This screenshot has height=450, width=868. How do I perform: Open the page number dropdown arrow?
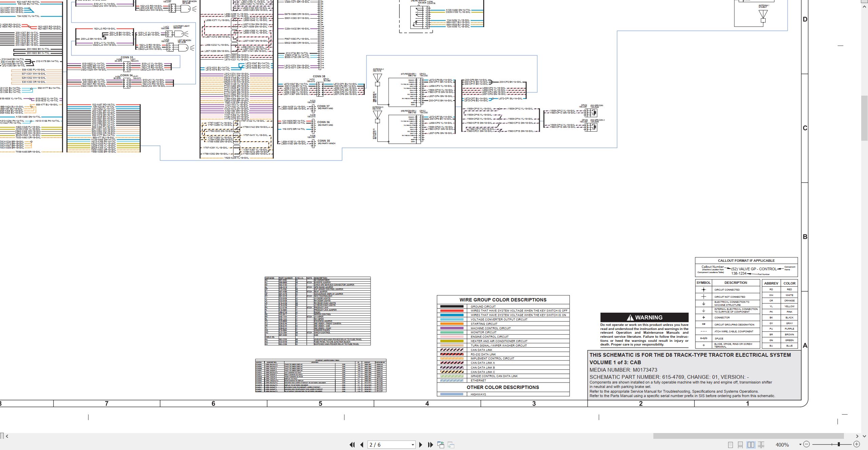pyautogui.click(x=413, y=445)
